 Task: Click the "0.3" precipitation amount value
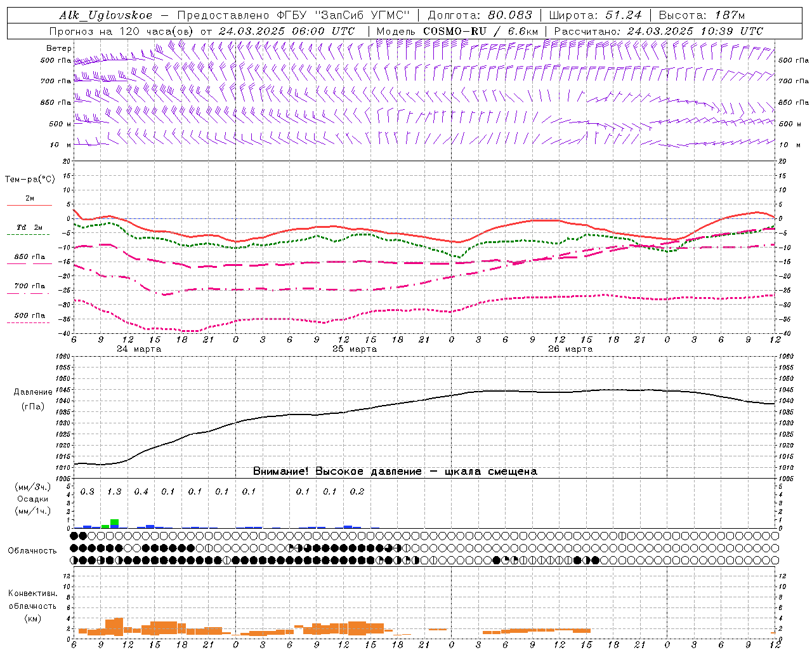click(x=87, y=492)
